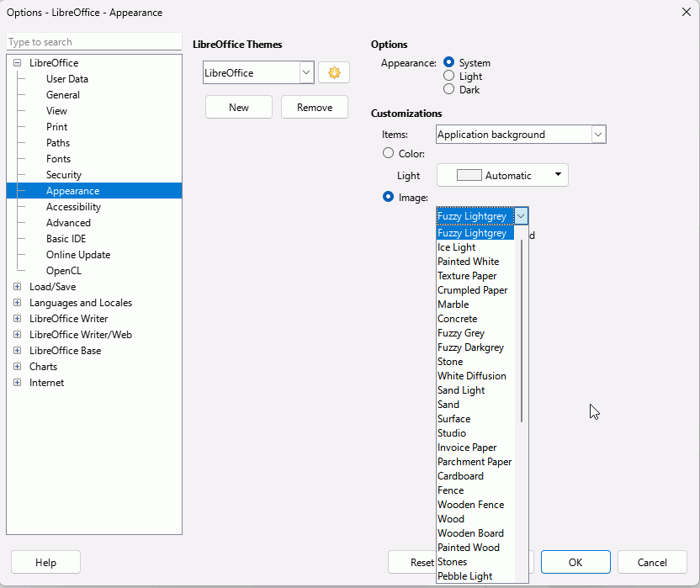Viewport: 700px width, 588px height.
Task: Select Wooden Board from the image list
Action: coord(475,533)
